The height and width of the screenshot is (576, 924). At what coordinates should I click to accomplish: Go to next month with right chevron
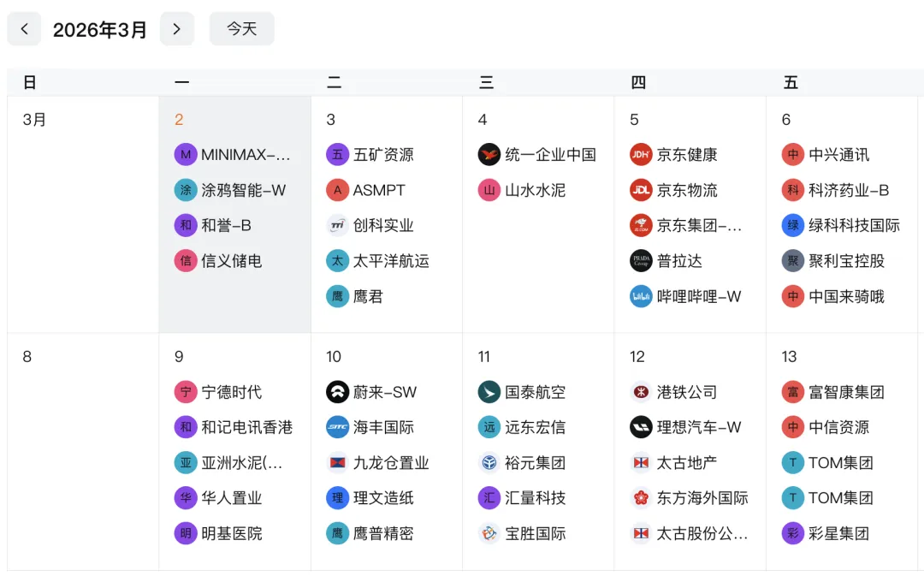click(177, 29)
